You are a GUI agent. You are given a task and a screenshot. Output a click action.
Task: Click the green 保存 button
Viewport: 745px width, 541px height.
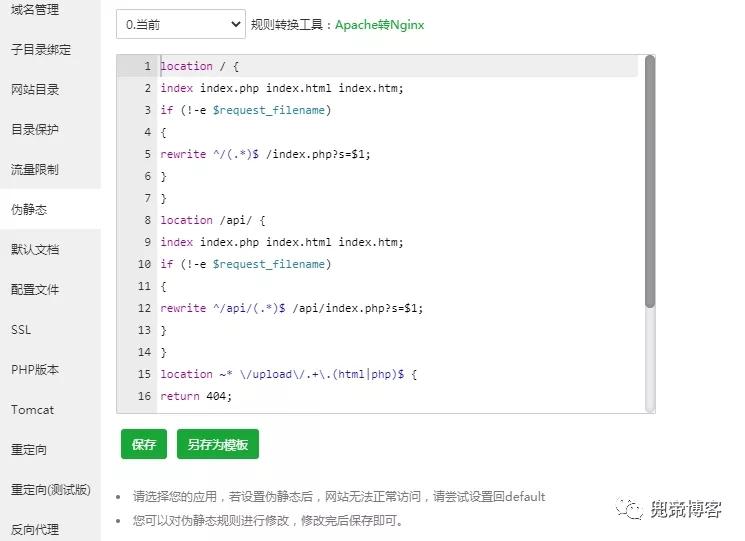tap(143, 444)
